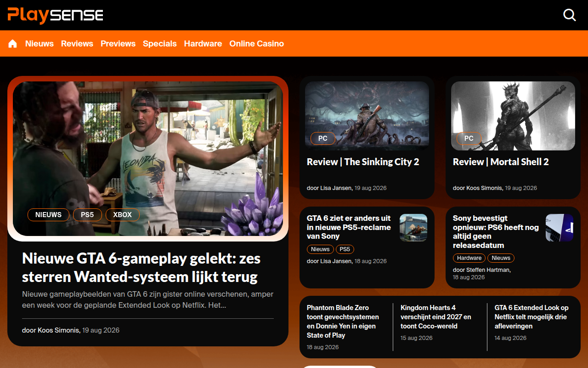The width and height of the screenshot is (588, 368).
Task: Select the PS5 tag on featured image
Action: (87, 215)
